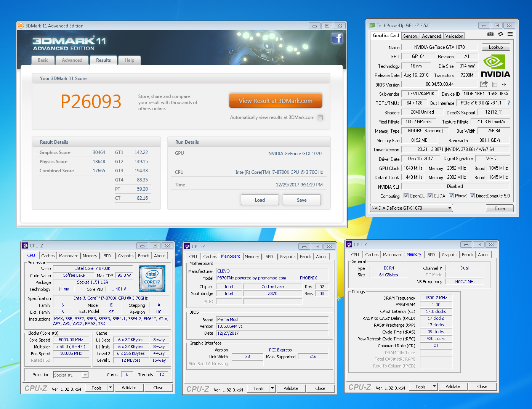Open Graphics tab in CPU-Z Memory timings window
This screenshot has width=532, height=409.
[x=450, y=255]
